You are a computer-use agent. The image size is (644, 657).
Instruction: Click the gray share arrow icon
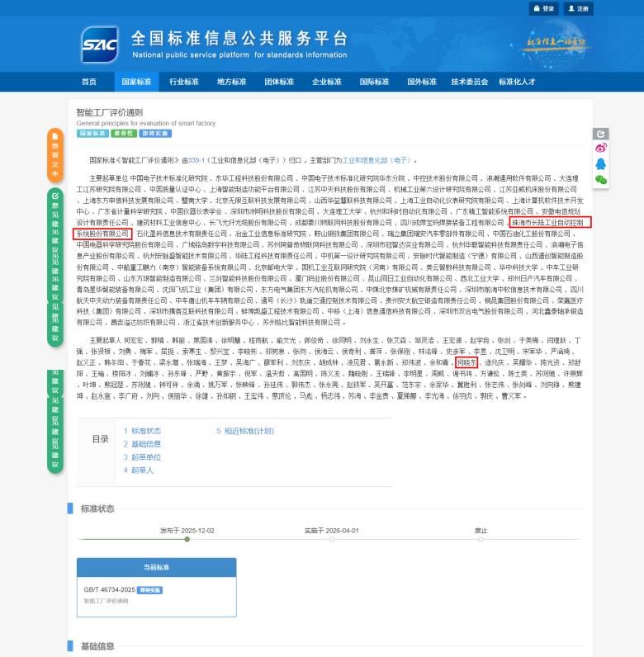601,134
